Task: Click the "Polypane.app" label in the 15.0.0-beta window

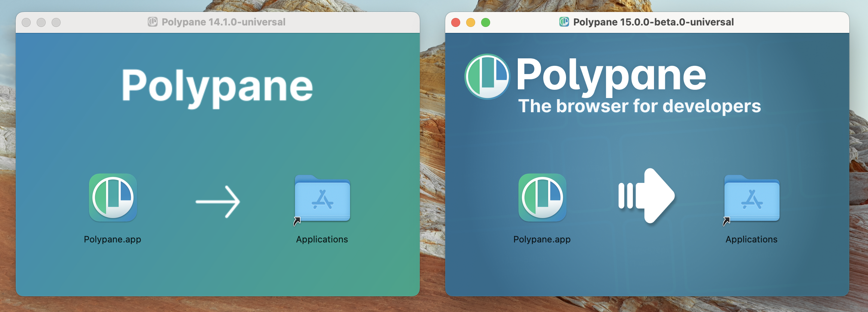Action: pos(542,239)
